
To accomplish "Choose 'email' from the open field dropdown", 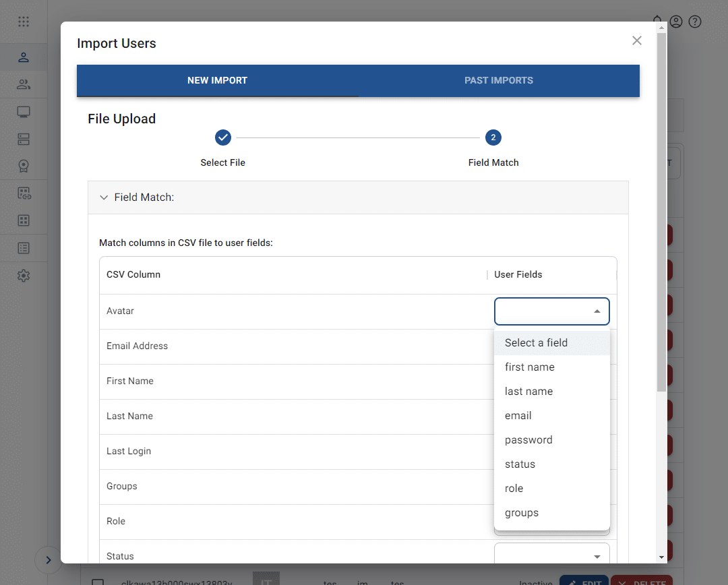I will tap(518, 415).
